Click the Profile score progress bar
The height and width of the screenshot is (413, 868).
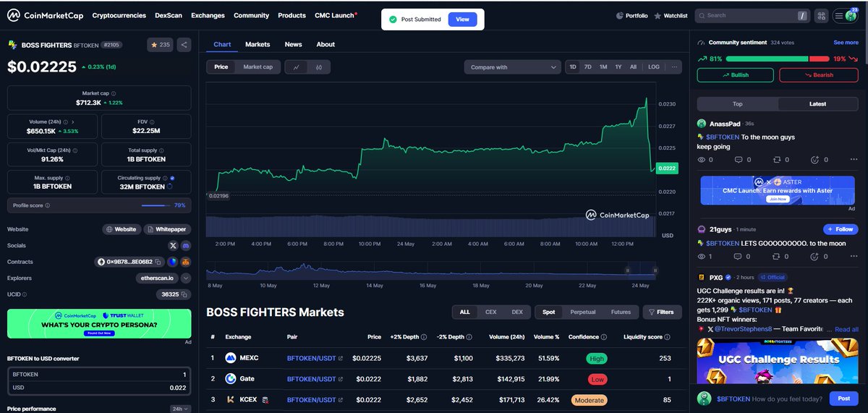click(x=156, y=205)
